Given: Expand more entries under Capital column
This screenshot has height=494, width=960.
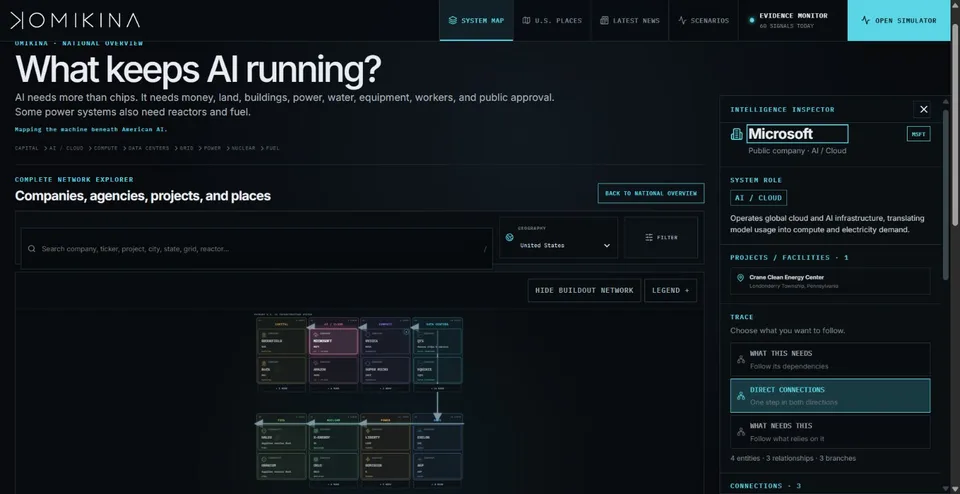Looking at the screenshot, I should 282,389.
